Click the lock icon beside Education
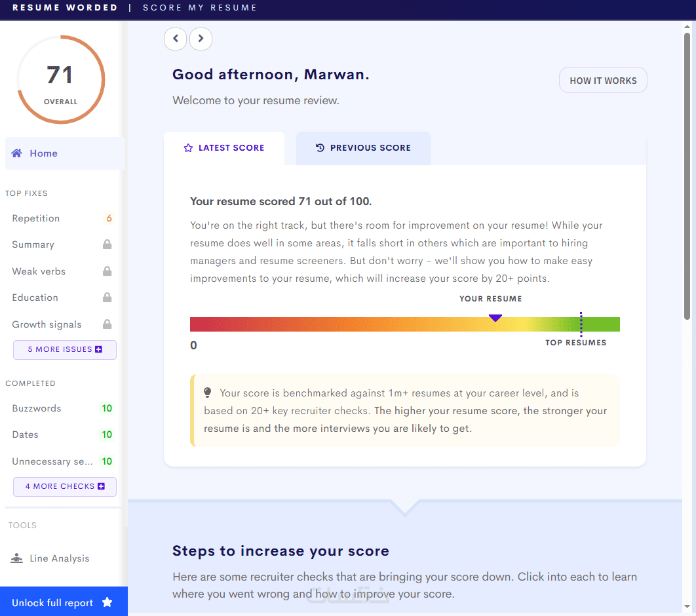This screenshot has width=696, height=616. tap(107, 298)
